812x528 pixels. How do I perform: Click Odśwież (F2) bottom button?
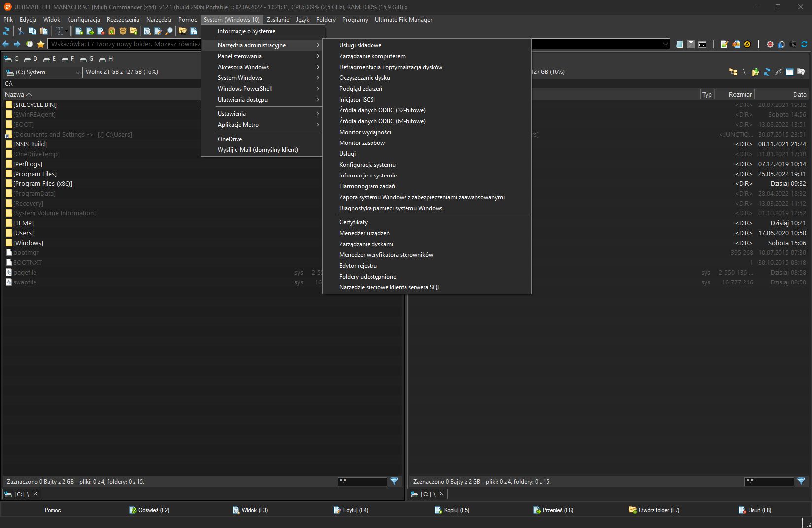pyautogui.click(x=149, y=510)
